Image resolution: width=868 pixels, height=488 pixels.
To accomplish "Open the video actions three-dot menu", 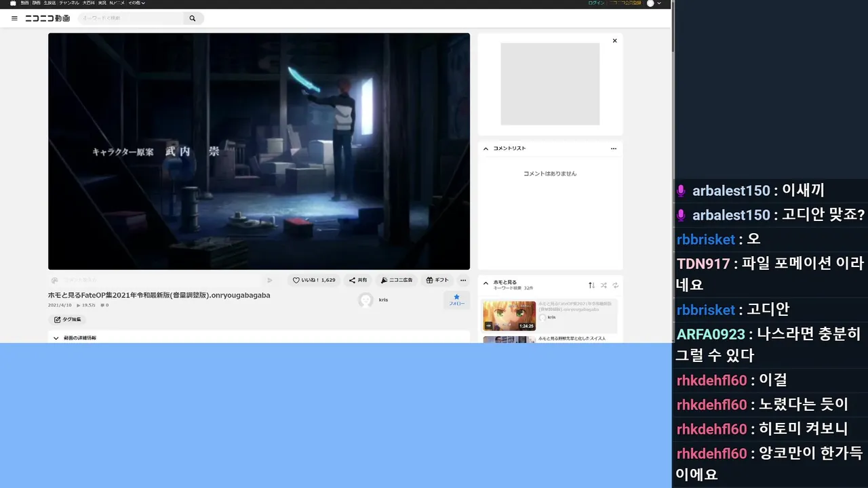I will pos(463,280).
